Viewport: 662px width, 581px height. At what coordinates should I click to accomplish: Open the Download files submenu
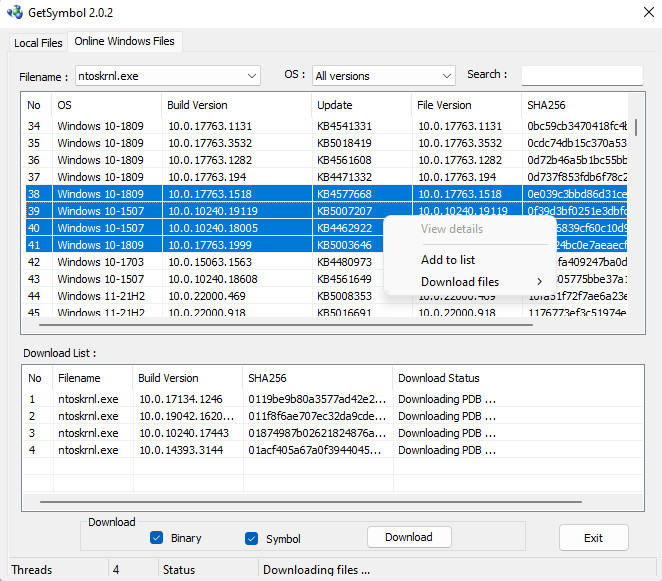point(460,282)
